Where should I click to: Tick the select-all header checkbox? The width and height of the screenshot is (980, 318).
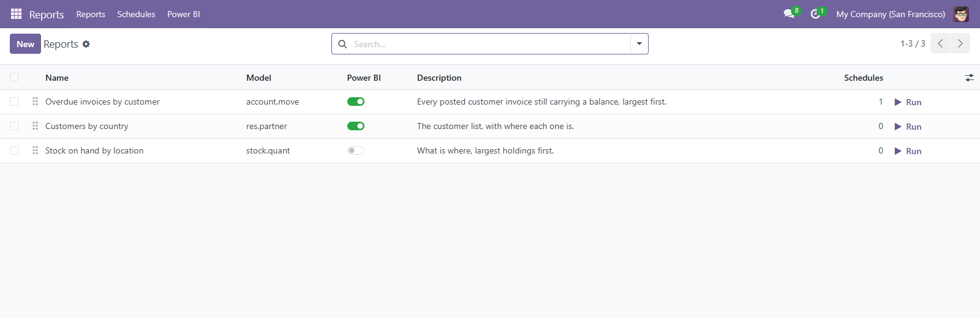[14, 77]
